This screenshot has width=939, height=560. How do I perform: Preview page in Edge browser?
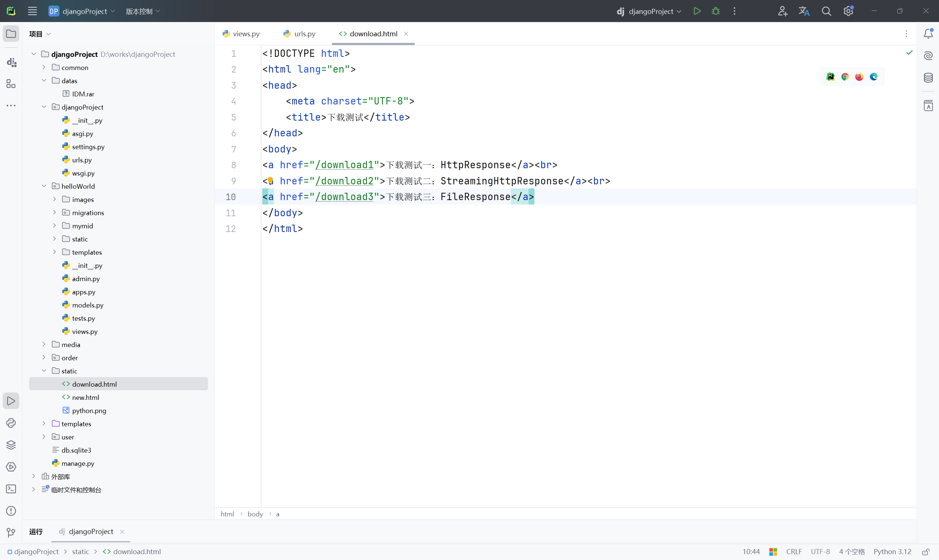pyautogui.click(x=874, y=77)
